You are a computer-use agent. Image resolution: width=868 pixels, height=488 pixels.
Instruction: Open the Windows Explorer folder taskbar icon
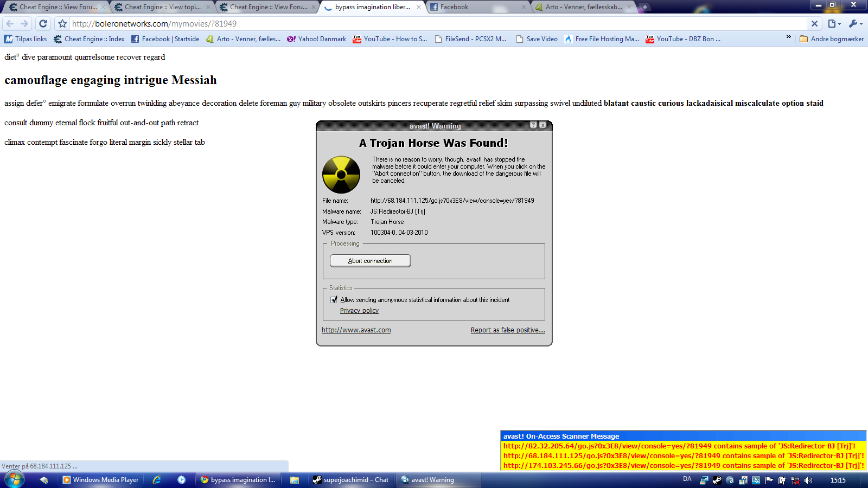pos(295,480)
